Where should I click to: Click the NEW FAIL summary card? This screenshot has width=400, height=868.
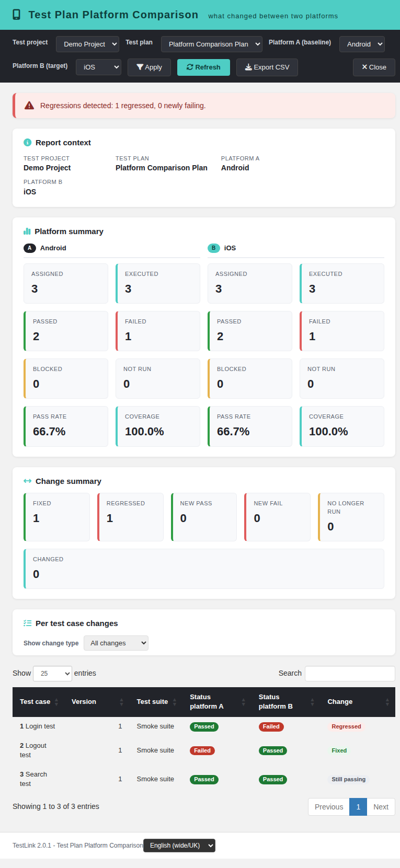tap(278, 517)
